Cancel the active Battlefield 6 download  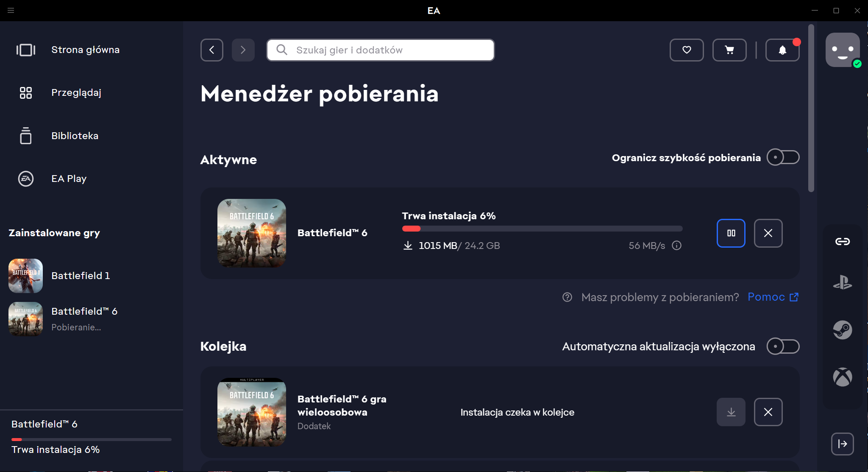[x=768, y=233]
